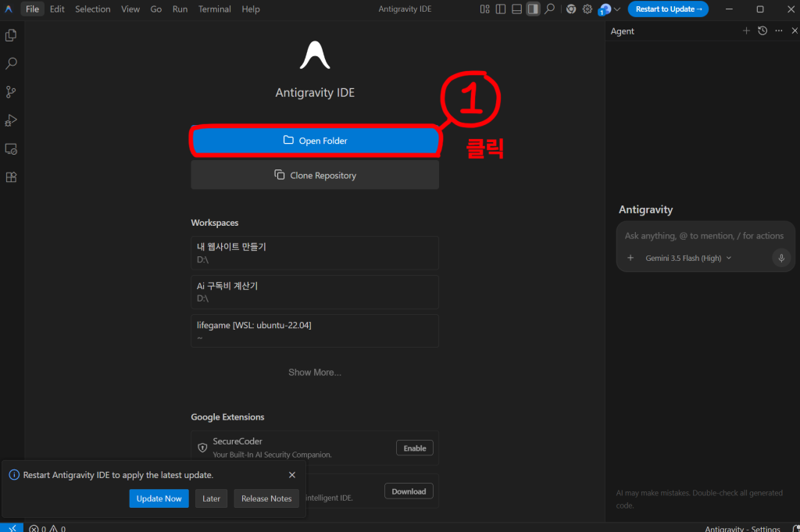Click Antigravity - Settings in status bar
800x532 pixels.
coord(742,528)
